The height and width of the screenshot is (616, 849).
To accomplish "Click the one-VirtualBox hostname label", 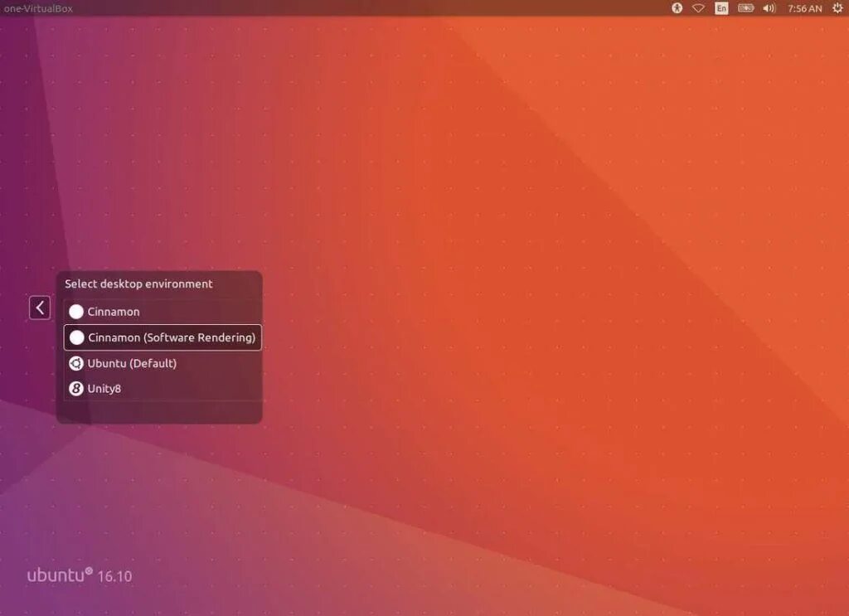I will pyautogui.click(x=38, y=8).
